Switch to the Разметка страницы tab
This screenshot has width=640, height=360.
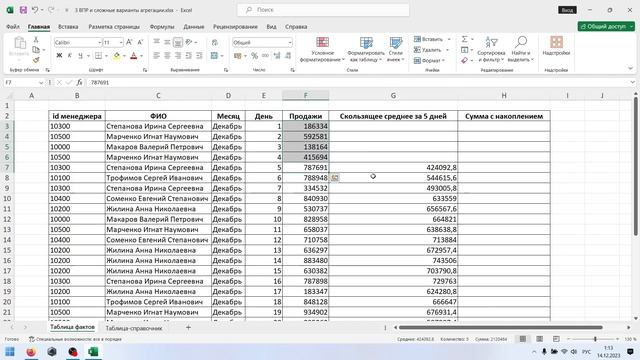[x=114, y=27]
